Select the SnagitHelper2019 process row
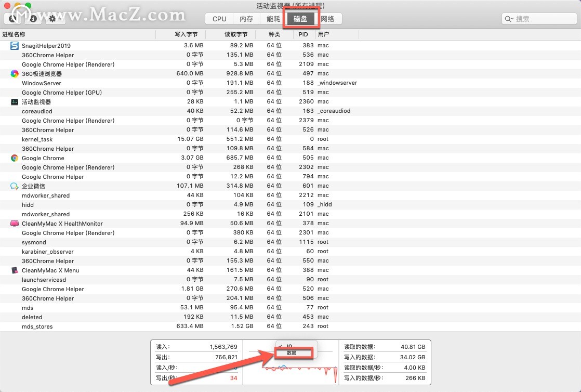 pyautogui.click(x=290, y=46)
